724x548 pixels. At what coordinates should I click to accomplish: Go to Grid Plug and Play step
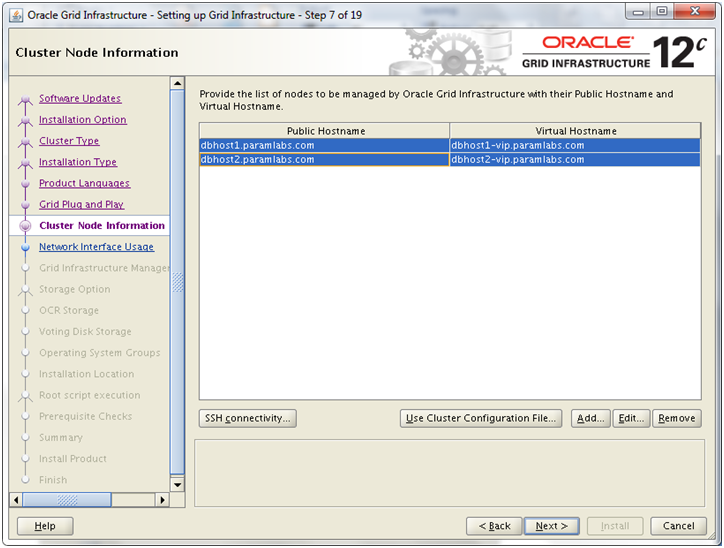click(x=82, y=205)
